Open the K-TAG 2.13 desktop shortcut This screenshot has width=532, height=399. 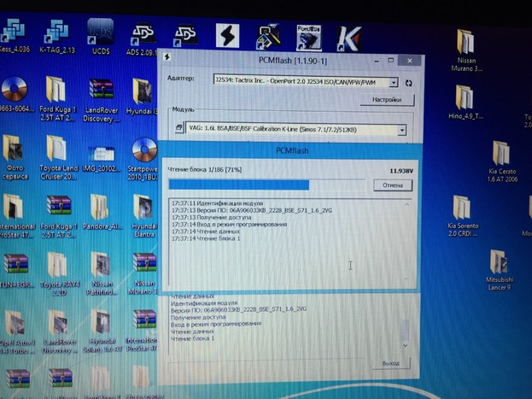pyautogui.click(x=57, y=34)
